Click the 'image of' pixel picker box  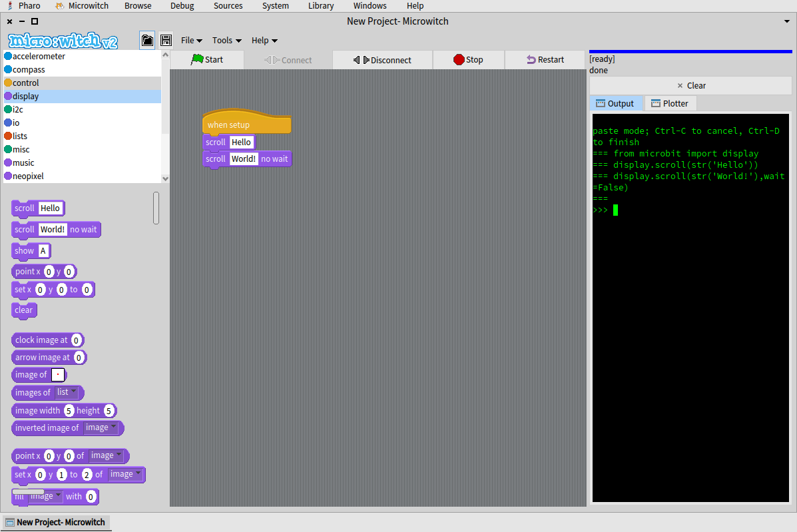click(58, 375)
